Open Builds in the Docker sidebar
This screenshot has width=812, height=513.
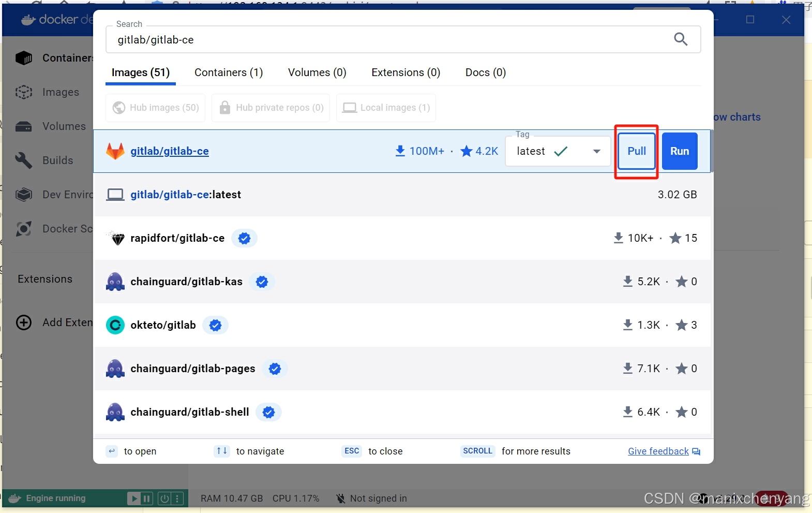point(44,160)
